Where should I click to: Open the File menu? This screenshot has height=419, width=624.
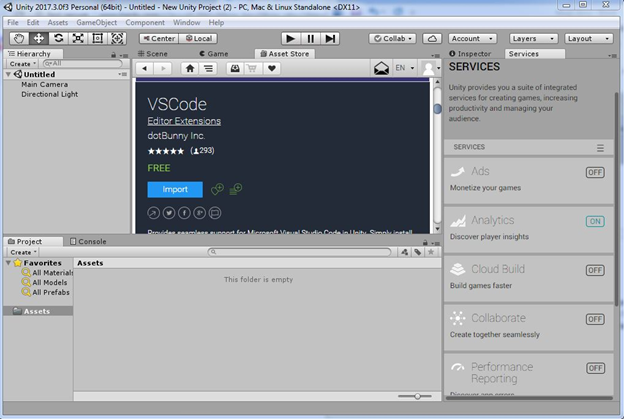[13, 23]
